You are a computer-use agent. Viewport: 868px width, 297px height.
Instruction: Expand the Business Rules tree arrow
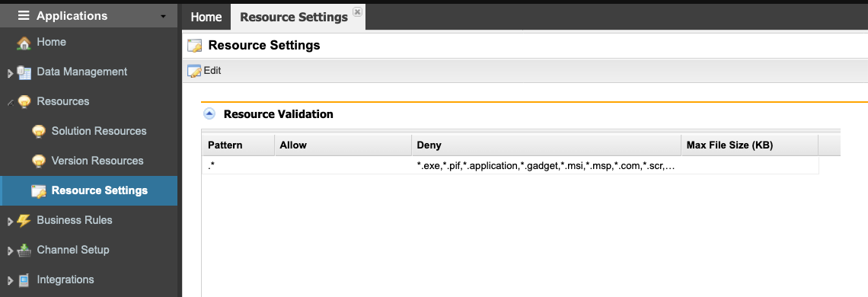pos(10,222)
